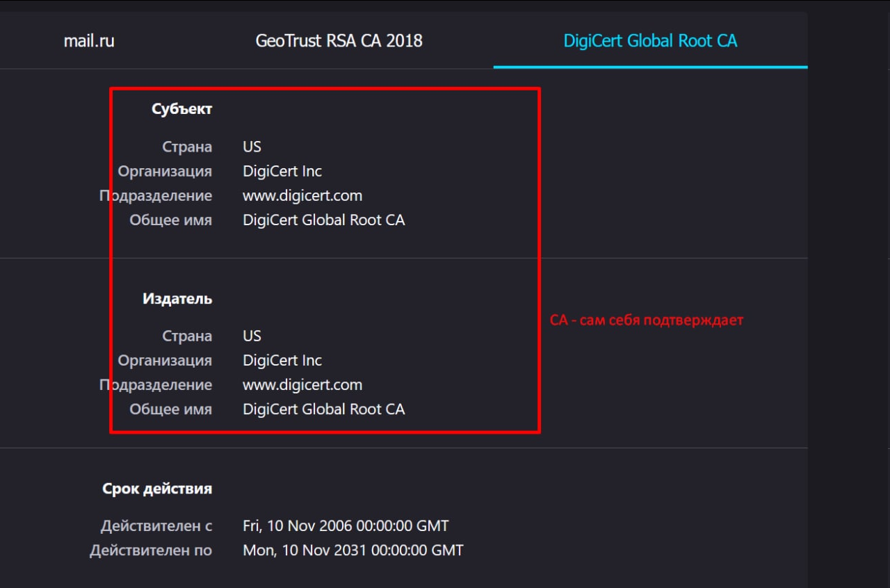Click the Срок действия section heading
890x588 pixels.
click(157, 489)
